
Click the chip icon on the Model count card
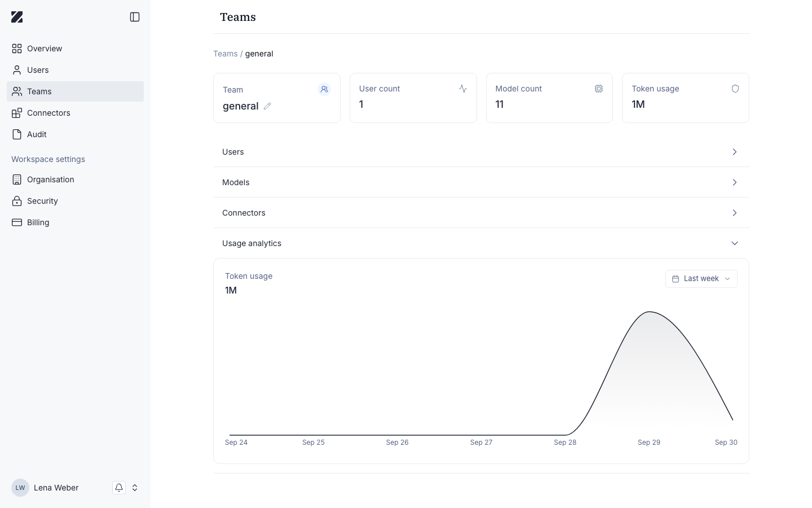click(599, 89)
